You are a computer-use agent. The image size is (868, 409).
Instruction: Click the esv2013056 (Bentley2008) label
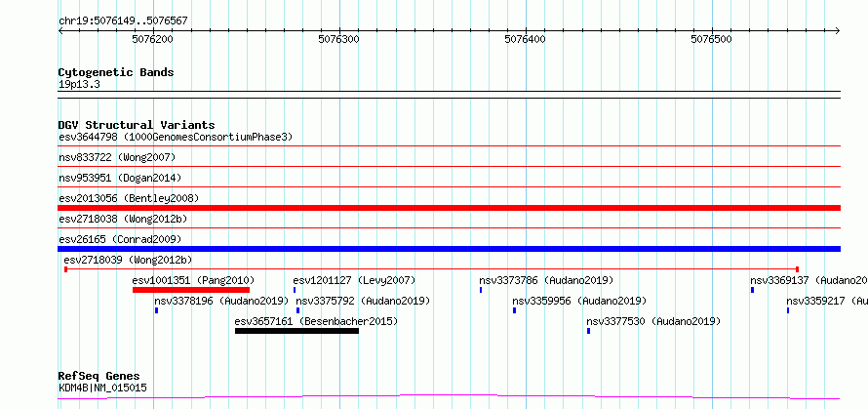click(129, 198)
